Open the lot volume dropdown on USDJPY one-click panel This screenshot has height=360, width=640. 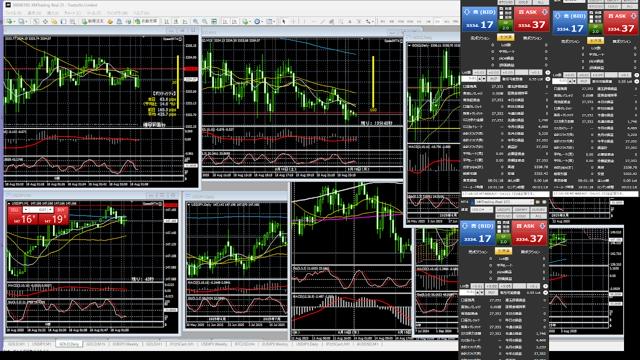pos(38,209)
